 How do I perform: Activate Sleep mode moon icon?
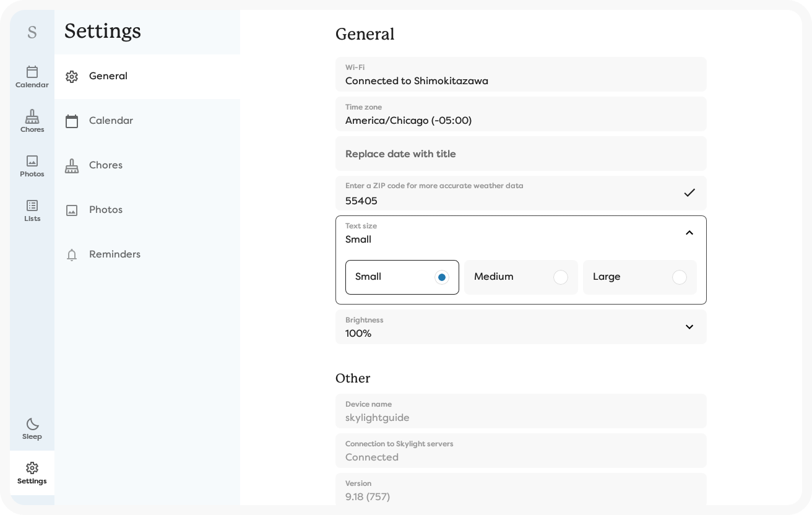(32, 428)
